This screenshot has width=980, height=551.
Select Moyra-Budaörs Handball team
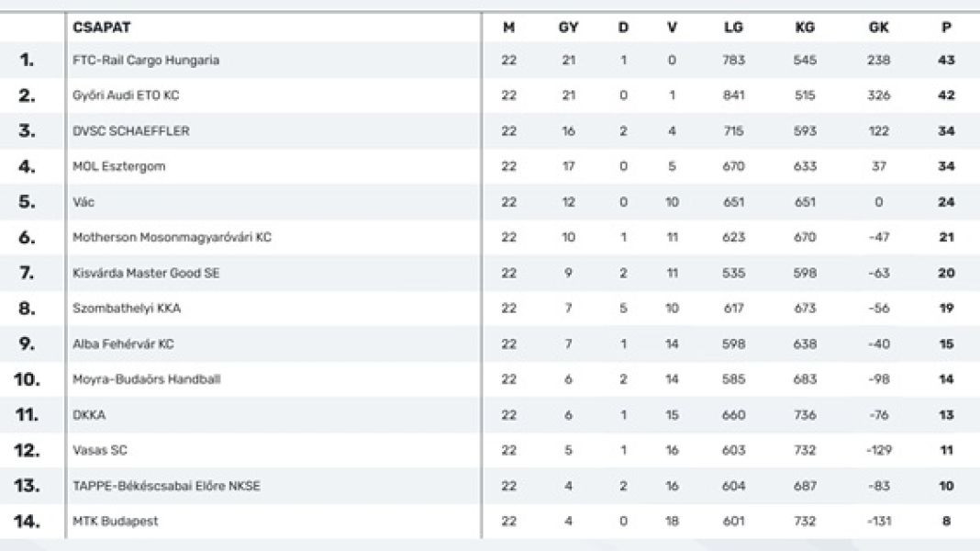coord(147,379)
